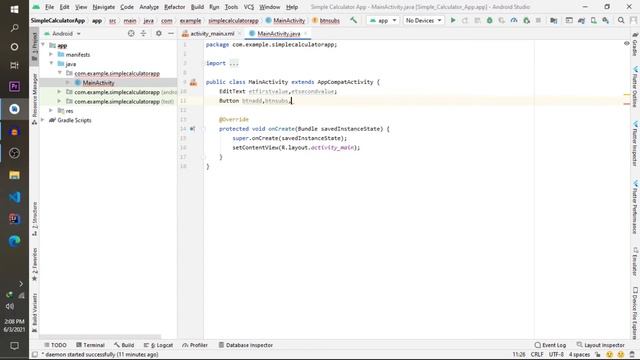The image size is (640, 360).
Task: Run the app with the green play button
Action: click(453, 20)
